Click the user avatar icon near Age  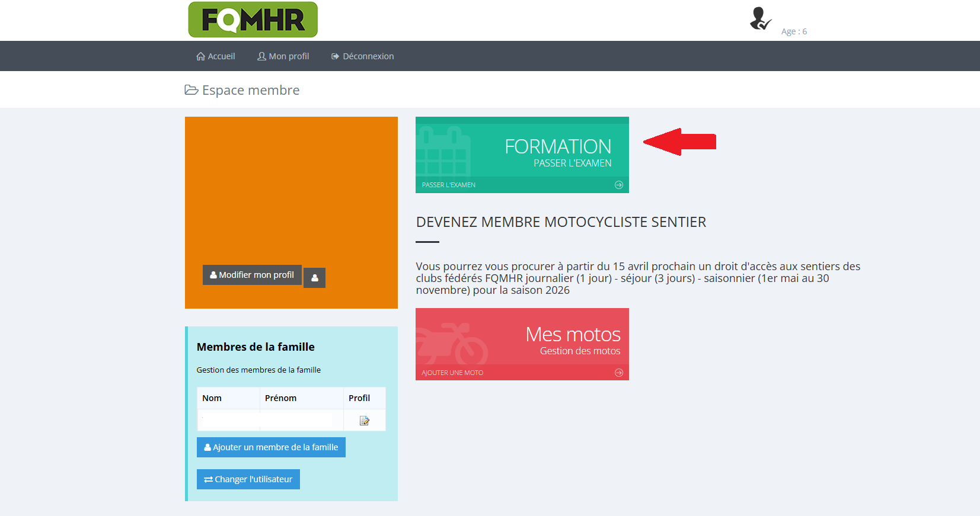(760, 19)
